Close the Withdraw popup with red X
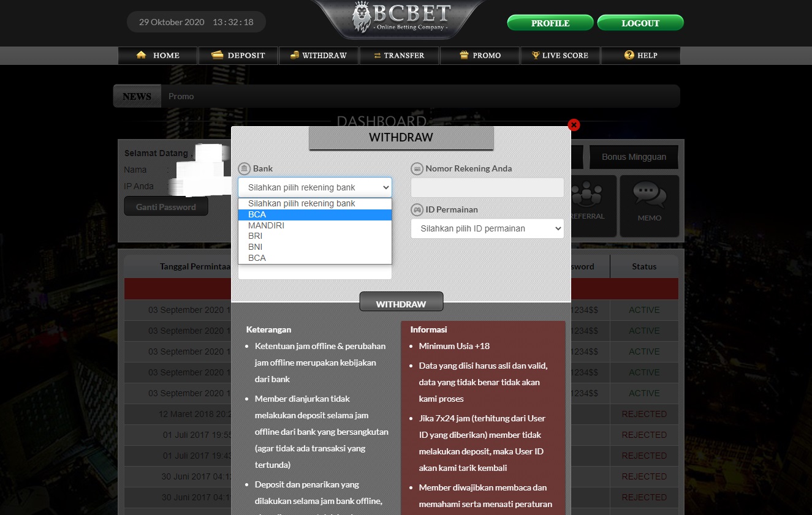This screenshot has width=812, height=515. point(574,125)
